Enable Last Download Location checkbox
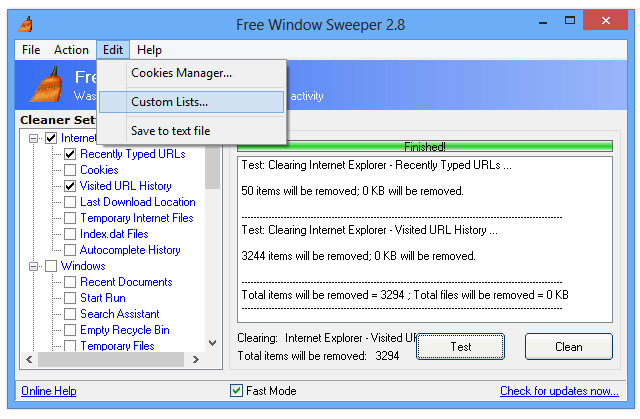640x419 pixels. [x=70, y=202]
